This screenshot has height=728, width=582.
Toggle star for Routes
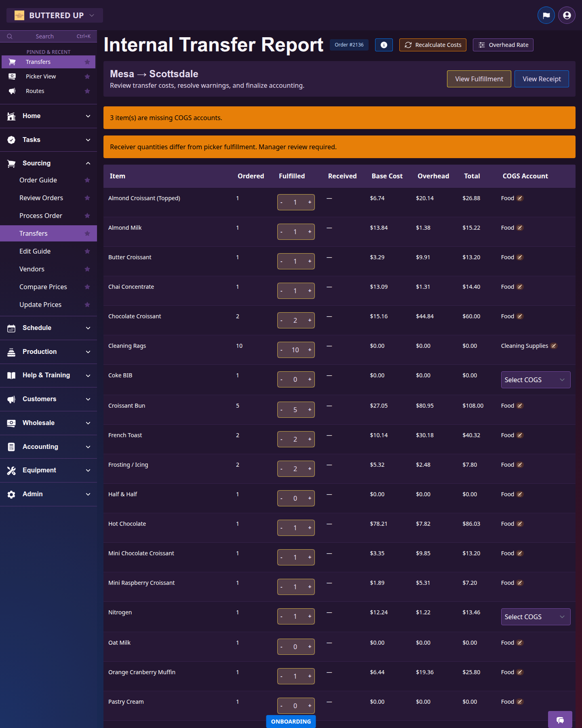click(x=87, y=91)
